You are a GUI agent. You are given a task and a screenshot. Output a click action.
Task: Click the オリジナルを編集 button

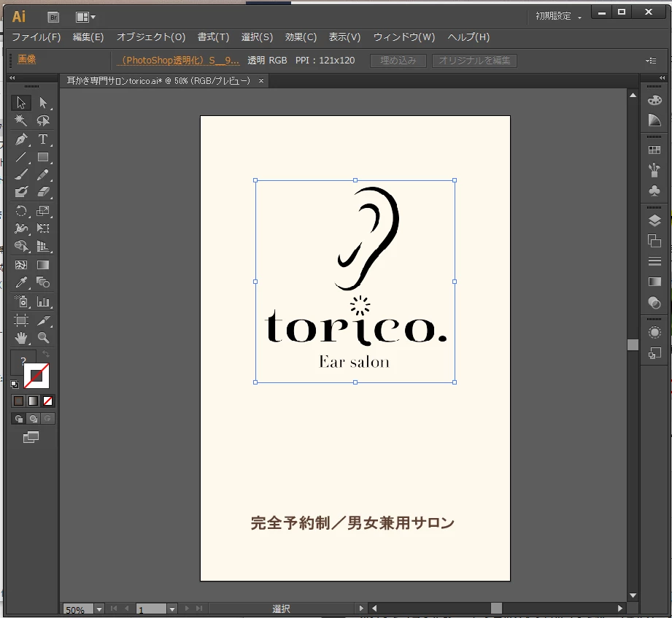474,61
